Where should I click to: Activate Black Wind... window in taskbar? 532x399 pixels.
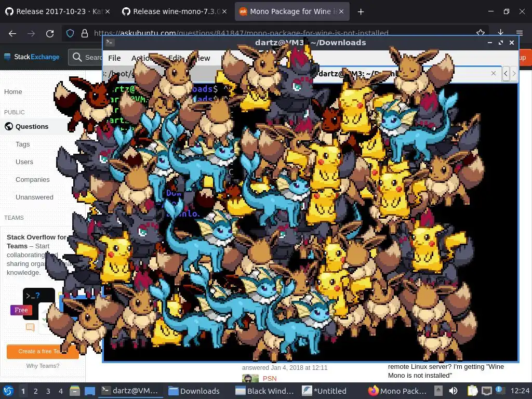pyautogui.click(x=264, y=391)
